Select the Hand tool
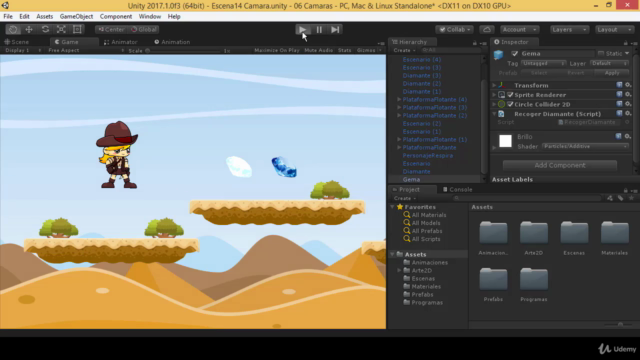This screenshot has width=640, height=360. 13,29
